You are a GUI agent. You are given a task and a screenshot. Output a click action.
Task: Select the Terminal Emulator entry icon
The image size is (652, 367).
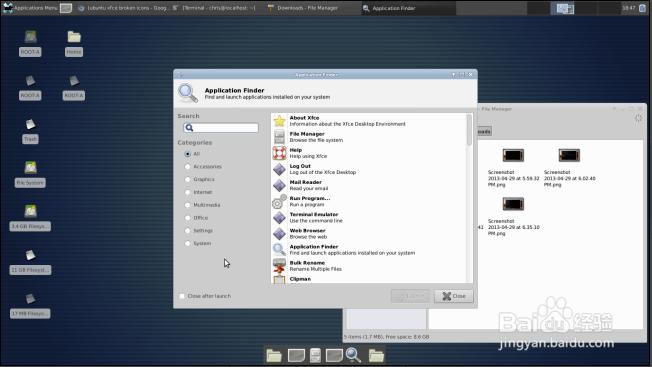click(x=279, y=217)
